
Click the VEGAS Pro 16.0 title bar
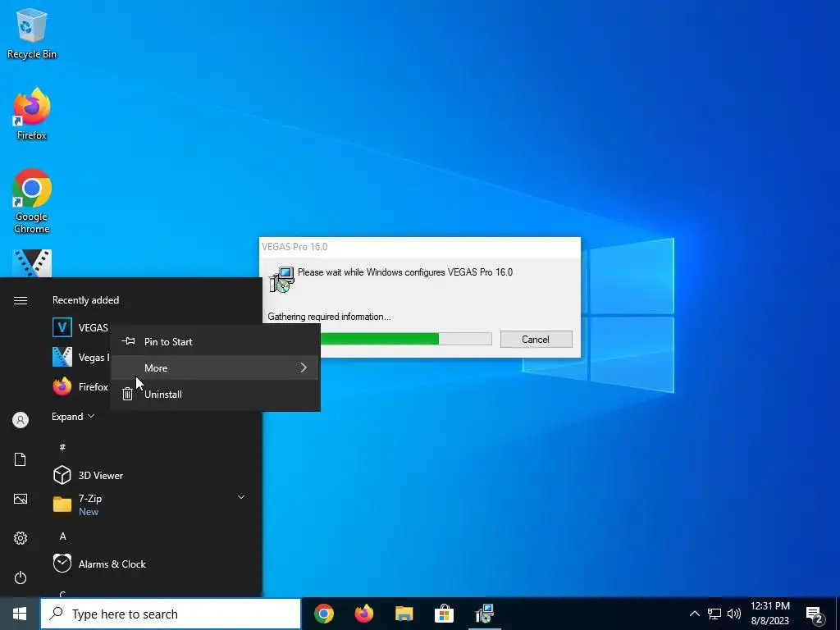coord(419,246)
